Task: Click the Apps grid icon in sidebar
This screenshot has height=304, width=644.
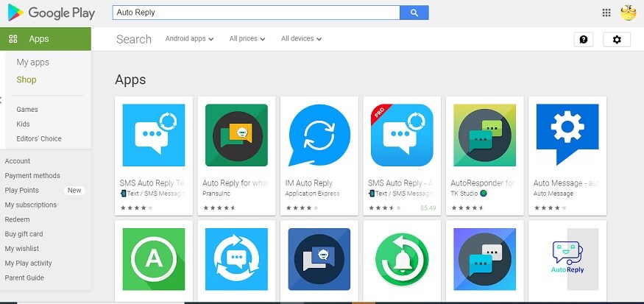Action: point(13,39)
